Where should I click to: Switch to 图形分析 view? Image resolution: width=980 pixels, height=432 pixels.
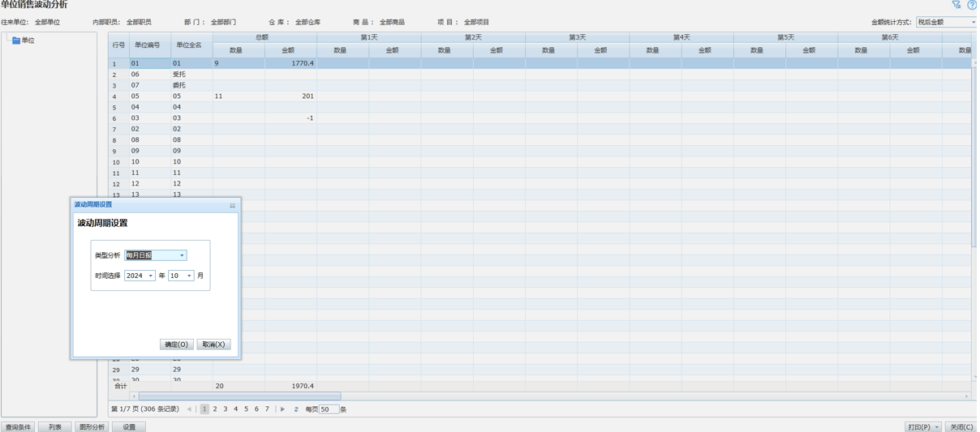pyautogui.click(x=92, y=427)
